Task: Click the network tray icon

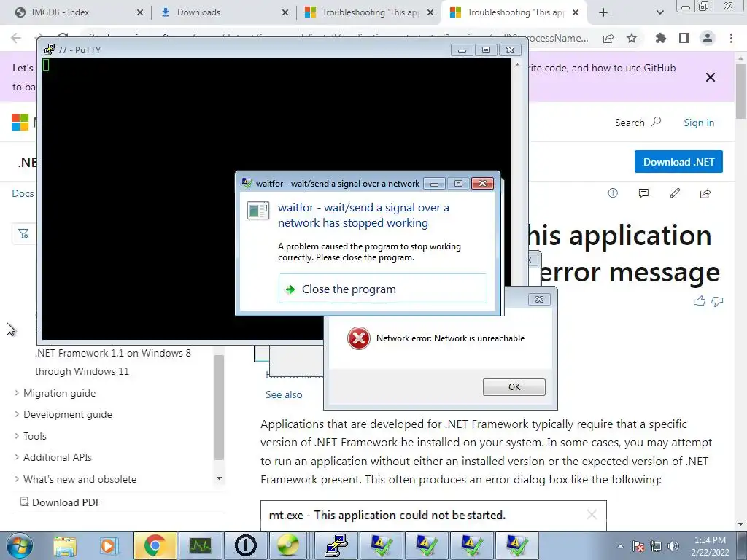Action: click(x=656, y=546)
